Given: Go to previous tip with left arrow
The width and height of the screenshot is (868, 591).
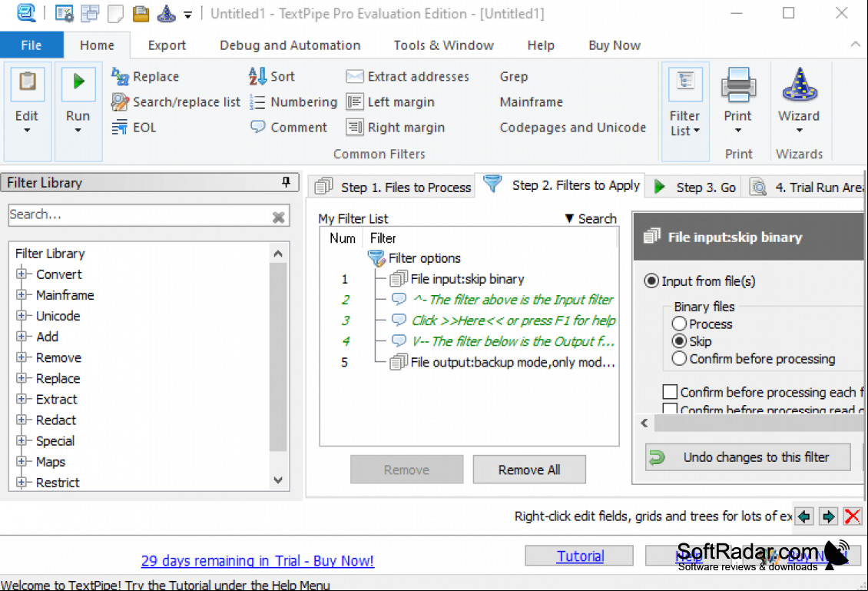Looking at the screenshot, I should 803,516.
